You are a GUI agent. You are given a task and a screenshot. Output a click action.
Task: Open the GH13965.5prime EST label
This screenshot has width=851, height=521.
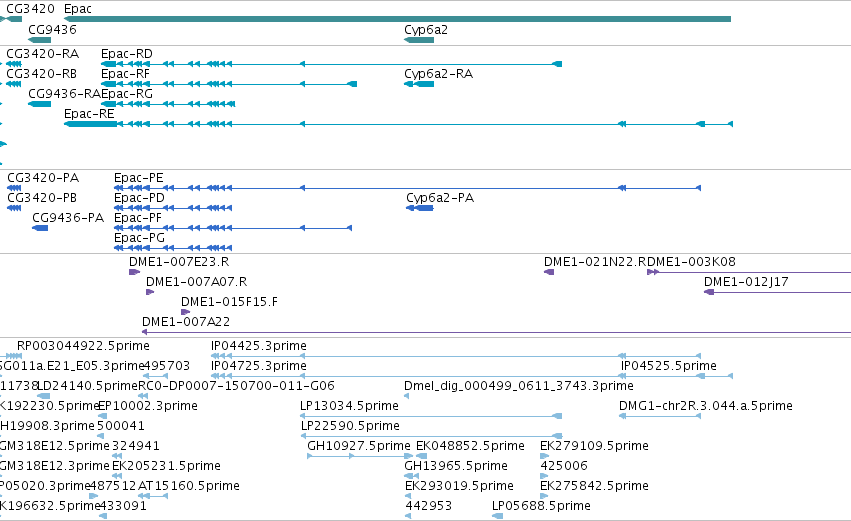pos(456,467)
